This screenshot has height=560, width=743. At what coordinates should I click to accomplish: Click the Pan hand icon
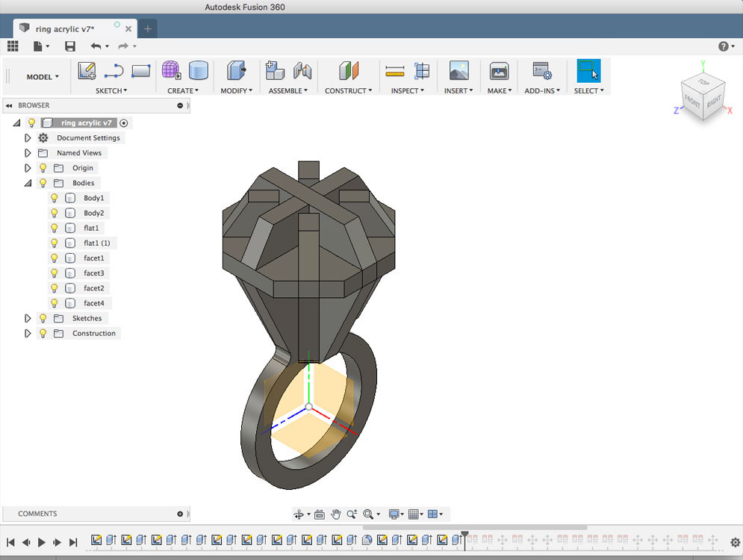(336, 514)
